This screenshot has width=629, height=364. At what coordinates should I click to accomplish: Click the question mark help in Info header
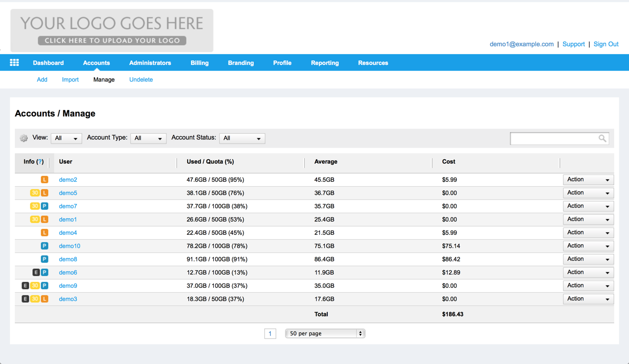point(40,162)
